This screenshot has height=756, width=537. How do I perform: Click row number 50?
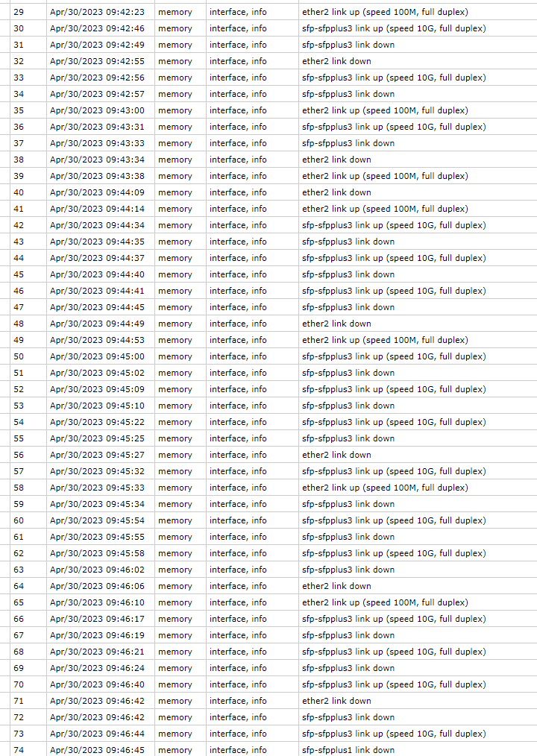click(x=19, y=356)
